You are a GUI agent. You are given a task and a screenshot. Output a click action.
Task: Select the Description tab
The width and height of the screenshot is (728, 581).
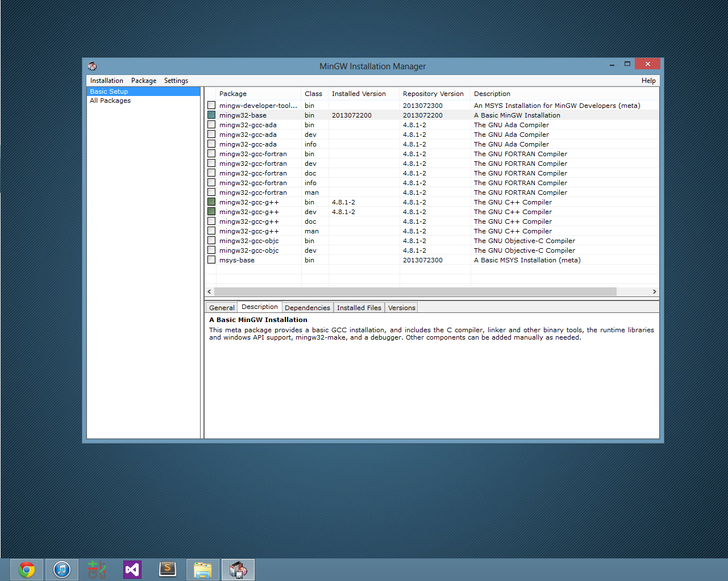pos(260,307)
